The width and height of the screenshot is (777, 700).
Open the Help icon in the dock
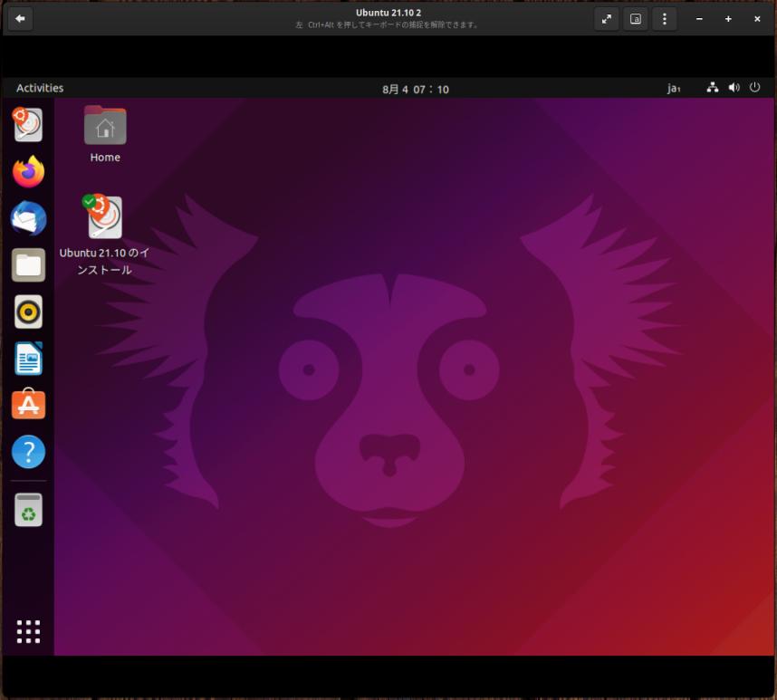[x=28, y=451]
